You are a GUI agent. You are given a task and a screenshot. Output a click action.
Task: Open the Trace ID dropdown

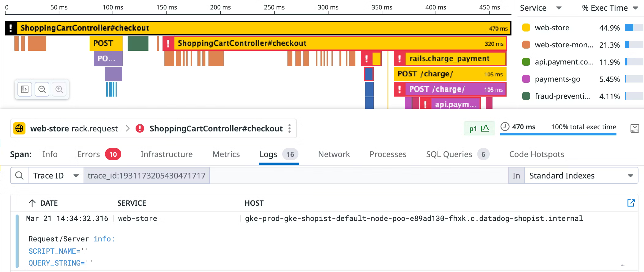tap(56, 176)
